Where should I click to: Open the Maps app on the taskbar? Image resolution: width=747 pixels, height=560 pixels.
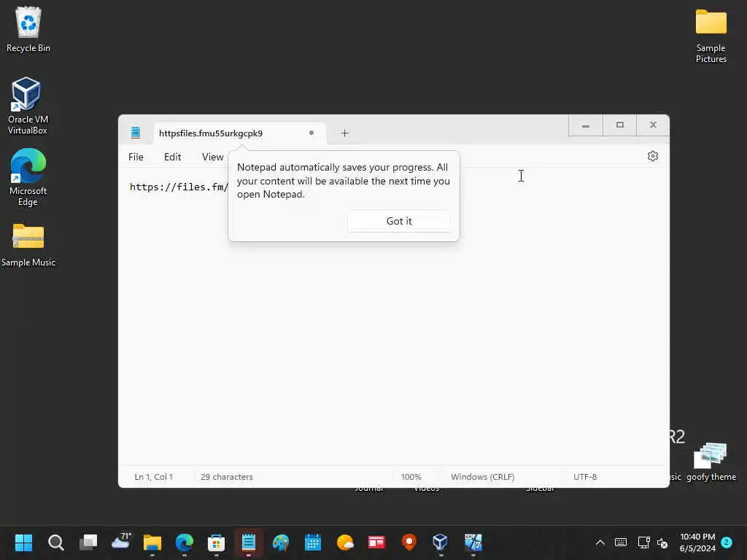tap(409, 542)
